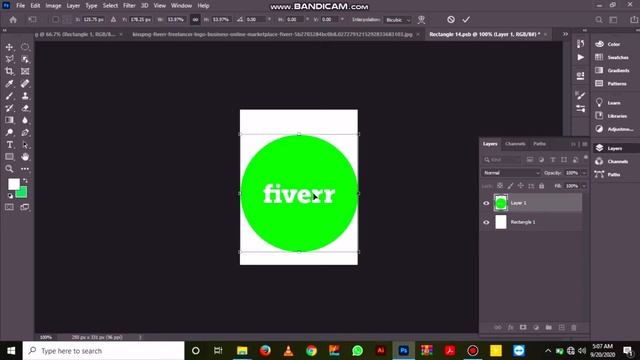Select the Pen tool

pos(25,132)
